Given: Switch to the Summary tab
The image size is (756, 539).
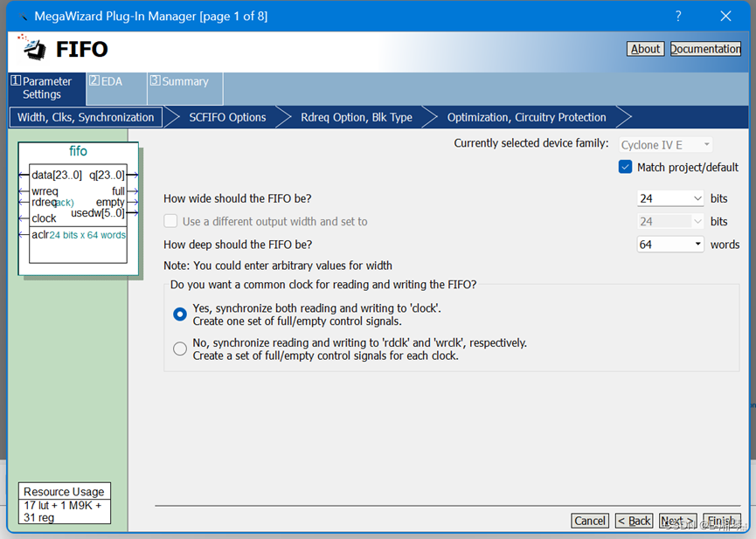Looking at the screenshot, I should coord(184,87).
